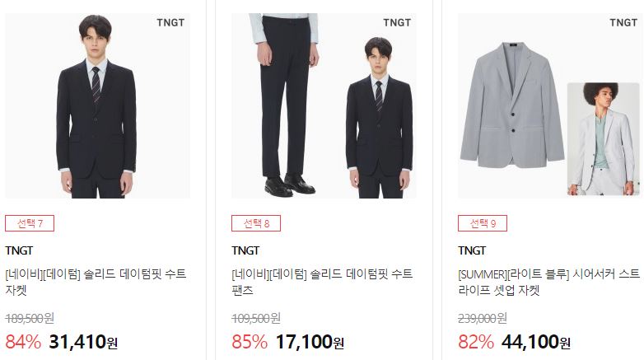Open TNGT brand link under 선택 9

coord(472,250)
